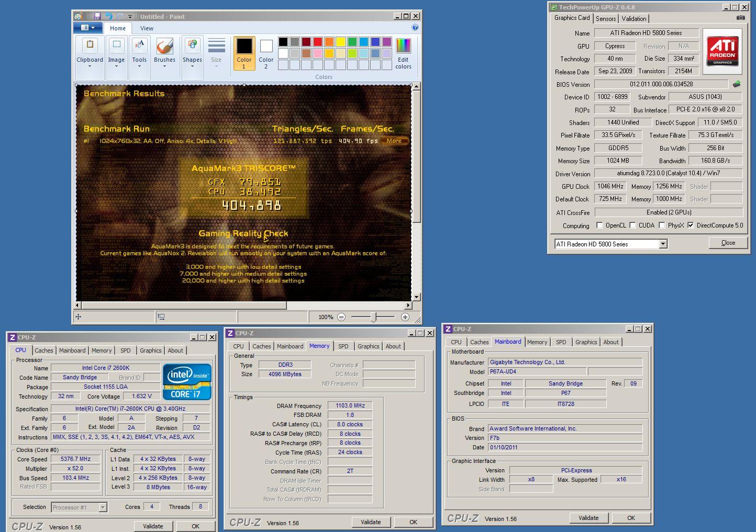Screen dimensions: 756x532
Task: Click the BIOS save chip icon in GPU-Z
Action: click(x=737, y=84)
